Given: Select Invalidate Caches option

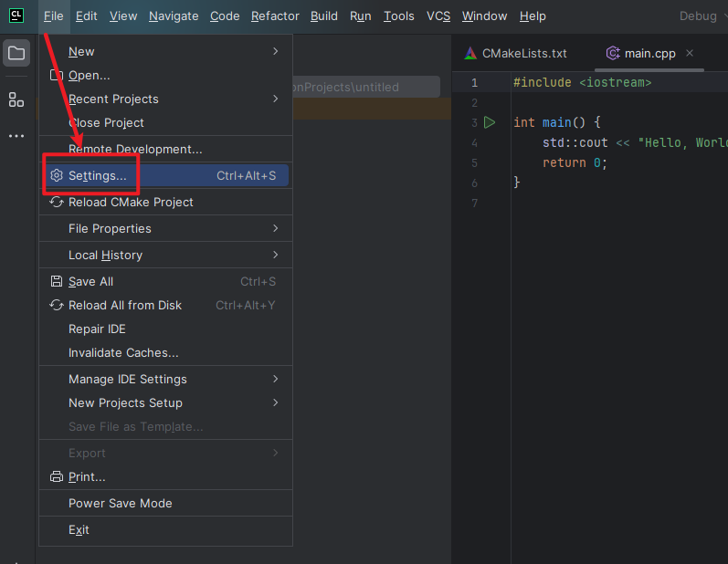Looking at the screenshot, I should 123,352.
